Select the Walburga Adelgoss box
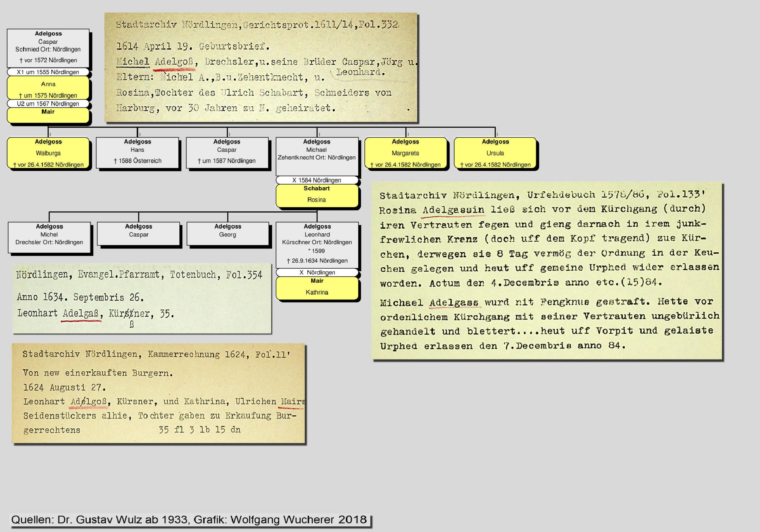The width and height of the screenshot is (760, 532). (48, 153)
